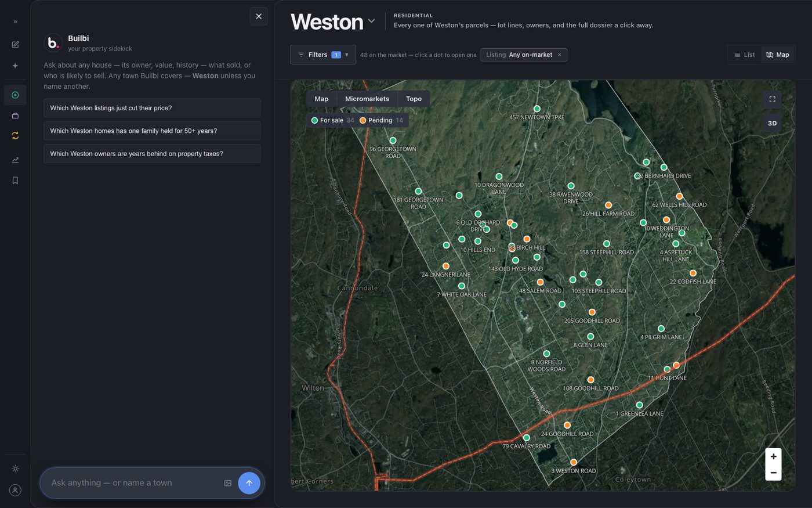Select the Micromarkets tab

367,99
